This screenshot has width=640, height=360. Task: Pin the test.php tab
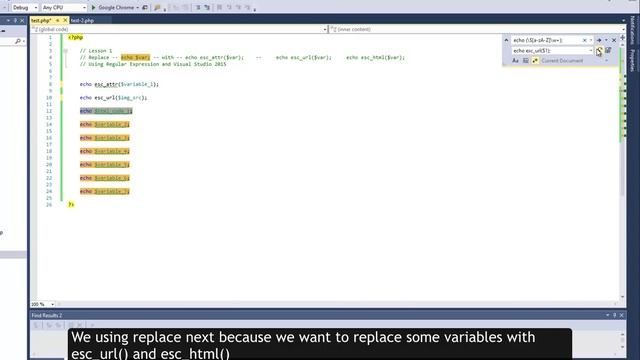(x=58, y=20)
